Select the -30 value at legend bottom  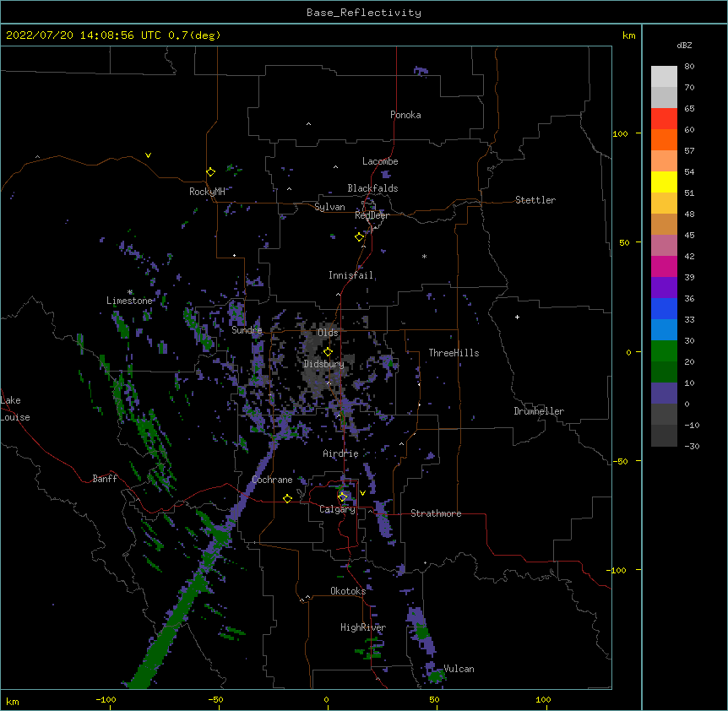coord(692,446)
